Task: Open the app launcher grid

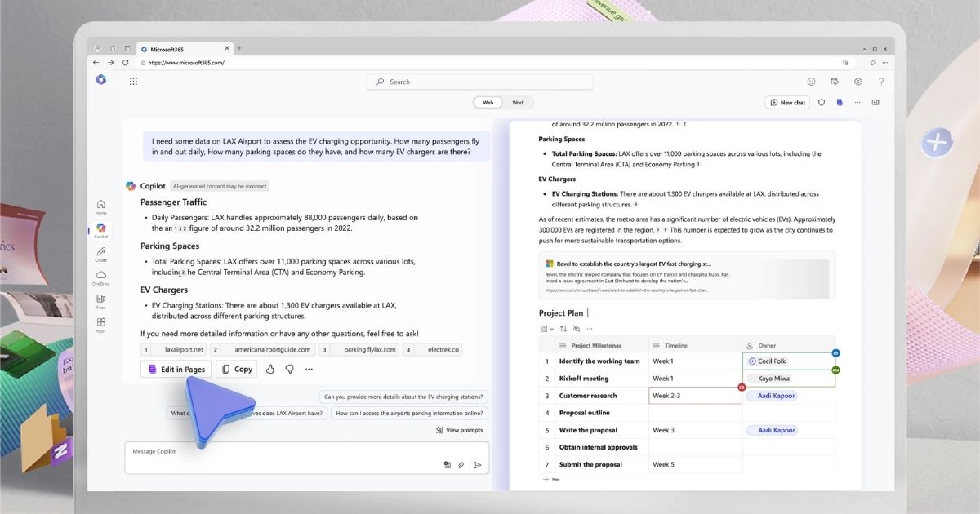Action: (x=133, y=82)
